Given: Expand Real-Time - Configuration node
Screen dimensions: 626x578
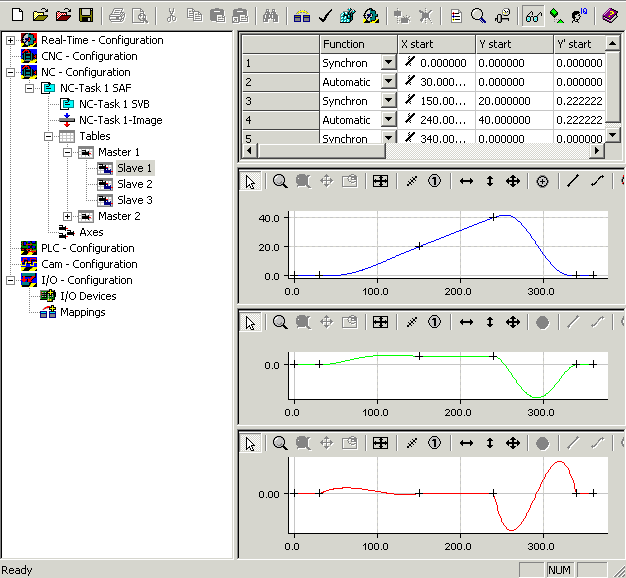Looking at the screenshot, I should click(x=11, y=40).
